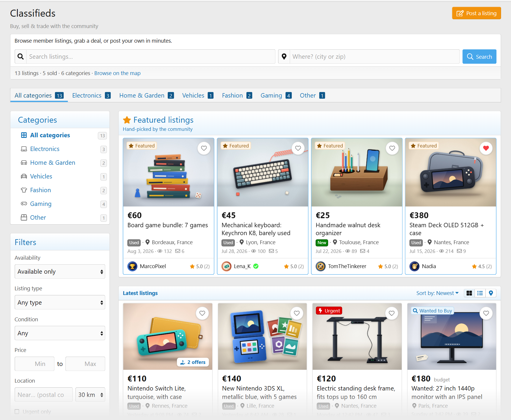Favorite the New Nintendo 3DS XL listing

click(x=297, y=313)
